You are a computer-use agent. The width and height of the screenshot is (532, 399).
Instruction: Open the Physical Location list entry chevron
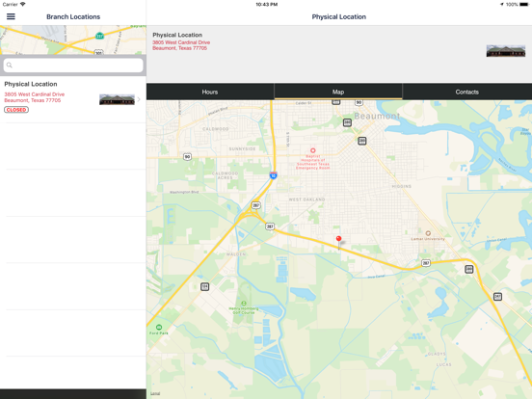pyautogui.click(x=139, y=99)
